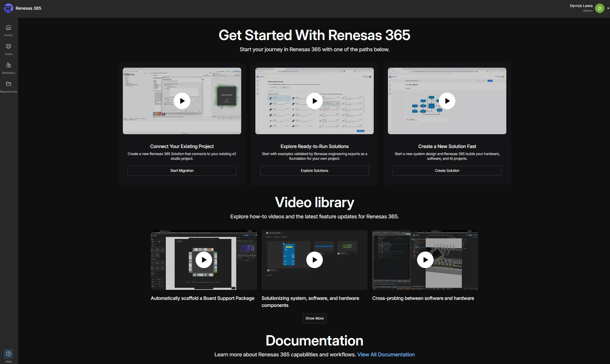Click the Derrick Lewis user name
Viewport: 610px width, 364px height.
(x=581, y=6)
